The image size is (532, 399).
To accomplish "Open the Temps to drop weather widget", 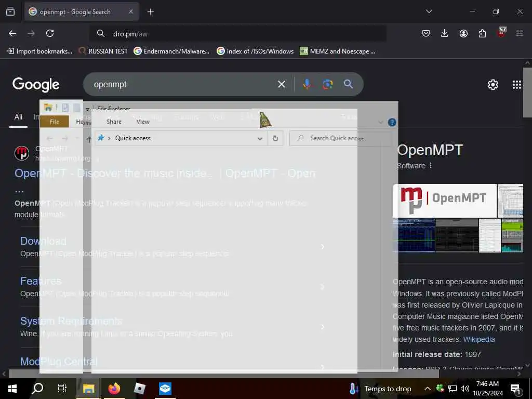I will pyautogui.click(x=380, y=389).
